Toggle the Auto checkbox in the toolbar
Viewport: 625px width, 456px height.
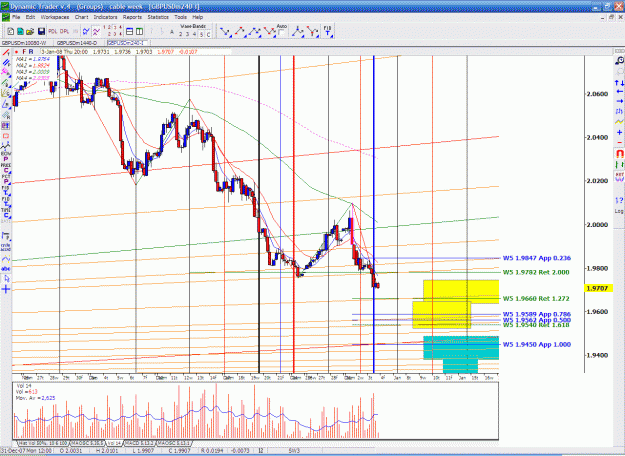coord(282,33)
